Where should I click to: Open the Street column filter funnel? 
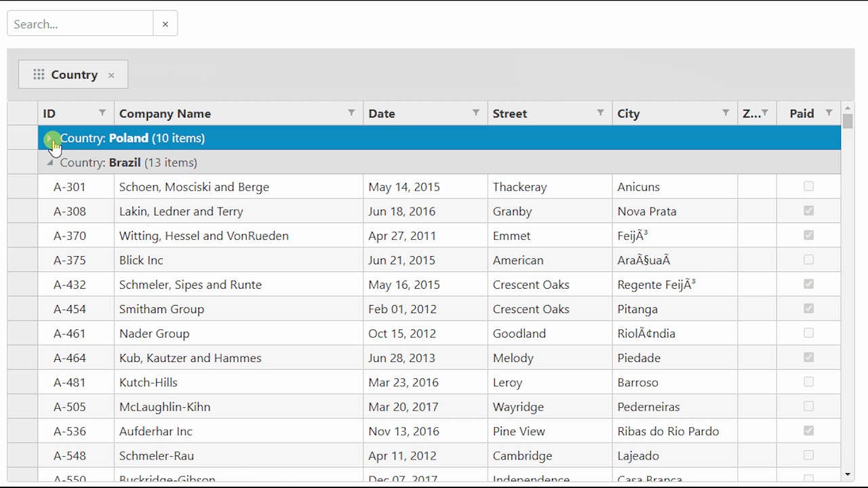point(600,113)
